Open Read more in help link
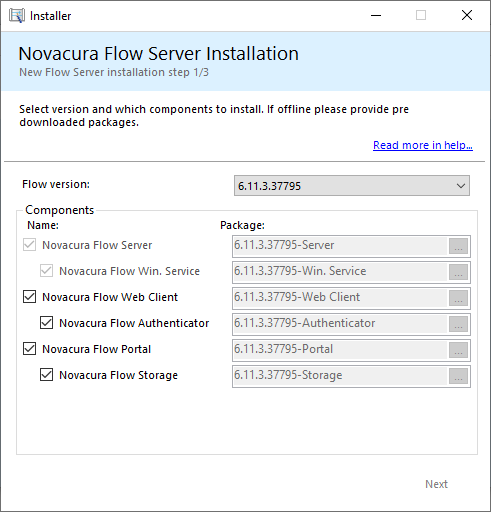 pos(423,145)
